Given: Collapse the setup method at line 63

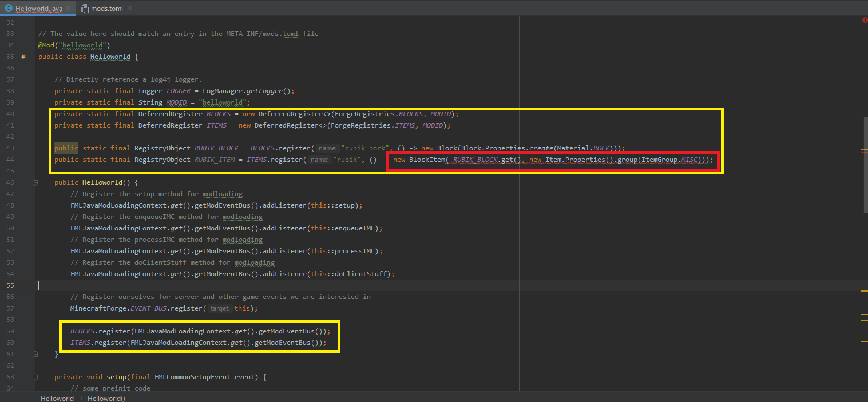Looking at the screenshot, I should [x=35, y=377].
